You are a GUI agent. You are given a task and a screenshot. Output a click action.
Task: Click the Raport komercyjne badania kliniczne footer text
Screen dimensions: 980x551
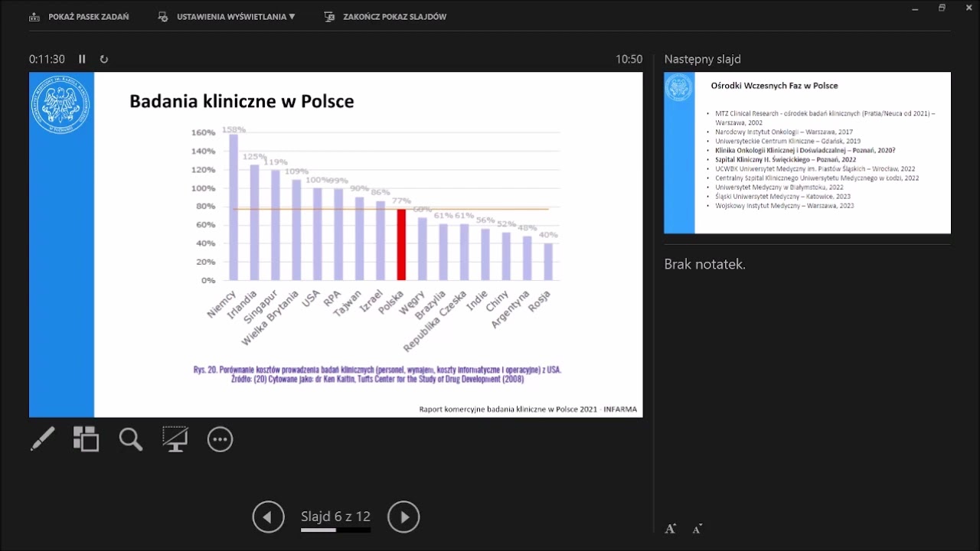pyautogui.click(x=528, y=409)
